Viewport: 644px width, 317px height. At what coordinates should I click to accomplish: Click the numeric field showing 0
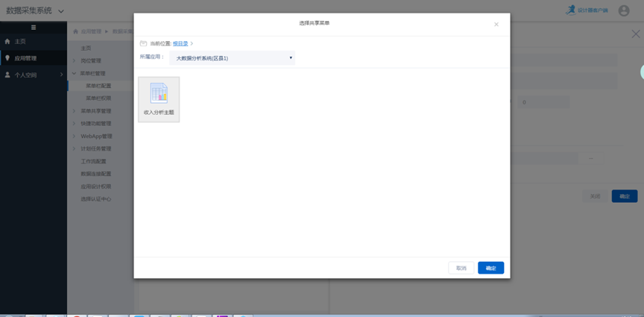(543, 102)
